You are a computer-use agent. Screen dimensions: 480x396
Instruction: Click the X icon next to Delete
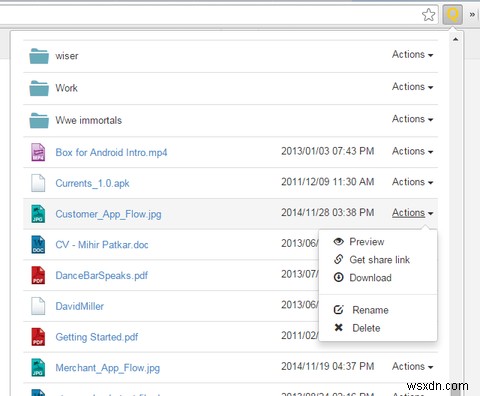pos(339,328)
